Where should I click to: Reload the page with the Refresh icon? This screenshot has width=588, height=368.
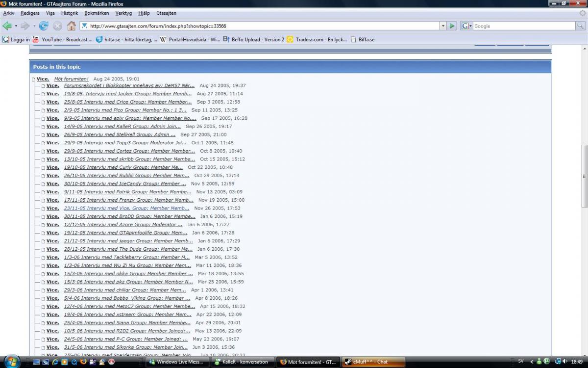tap(44, 26)
